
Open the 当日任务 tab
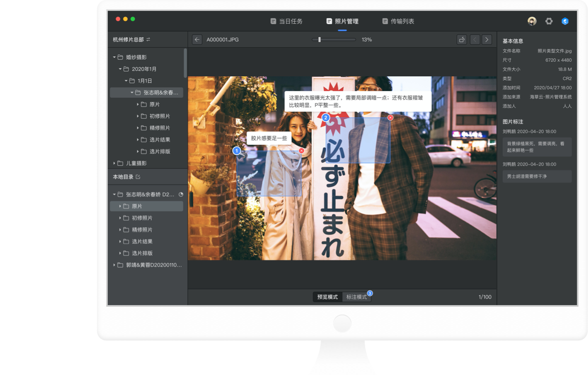286,21
